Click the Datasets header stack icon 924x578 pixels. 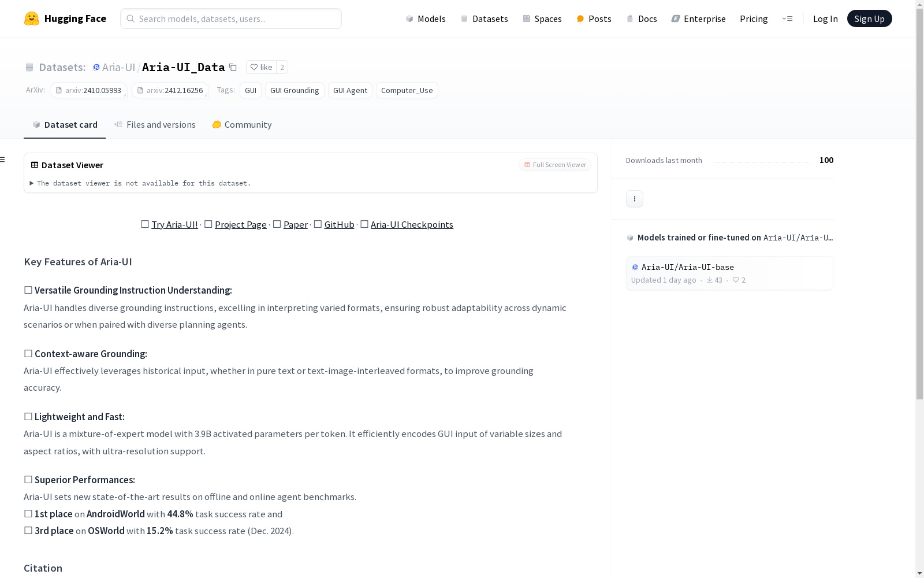pos(29,67)
